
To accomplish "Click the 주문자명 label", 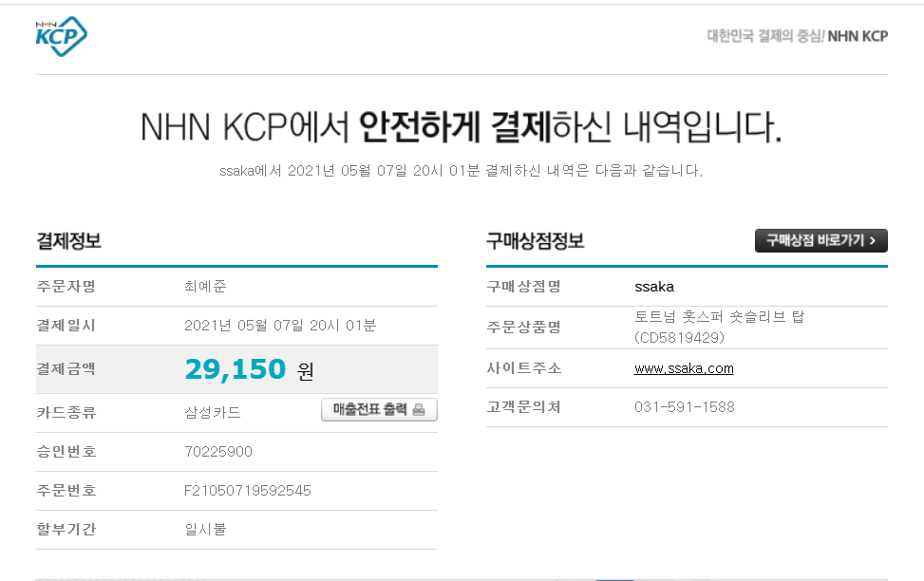I will 66,287.
